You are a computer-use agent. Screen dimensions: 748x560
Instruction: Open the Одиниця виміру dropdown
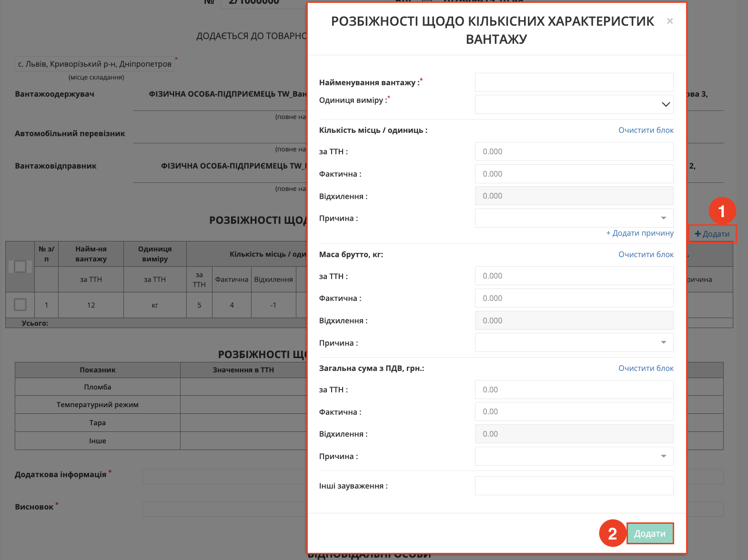coord(574,104)
